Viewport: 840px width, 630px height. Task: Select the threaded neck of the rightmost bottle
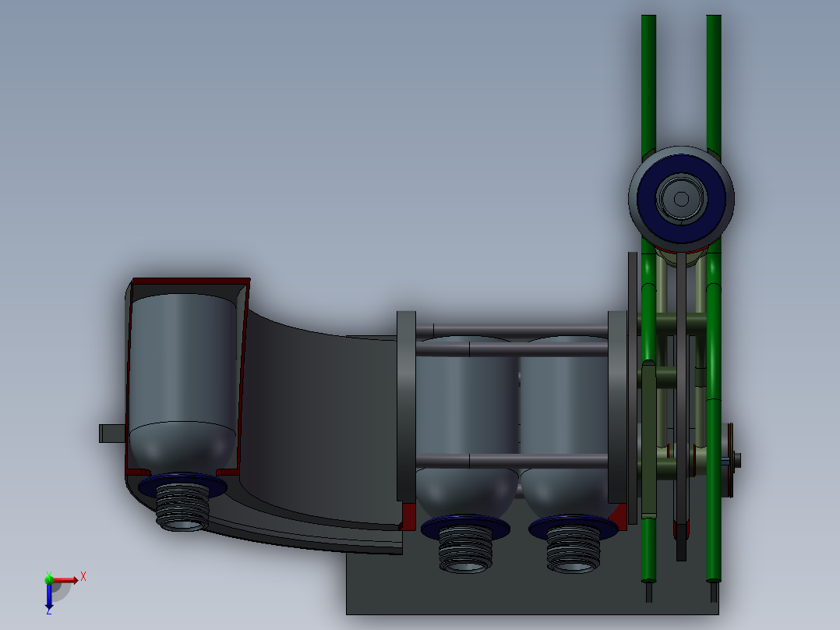[573, 548]
